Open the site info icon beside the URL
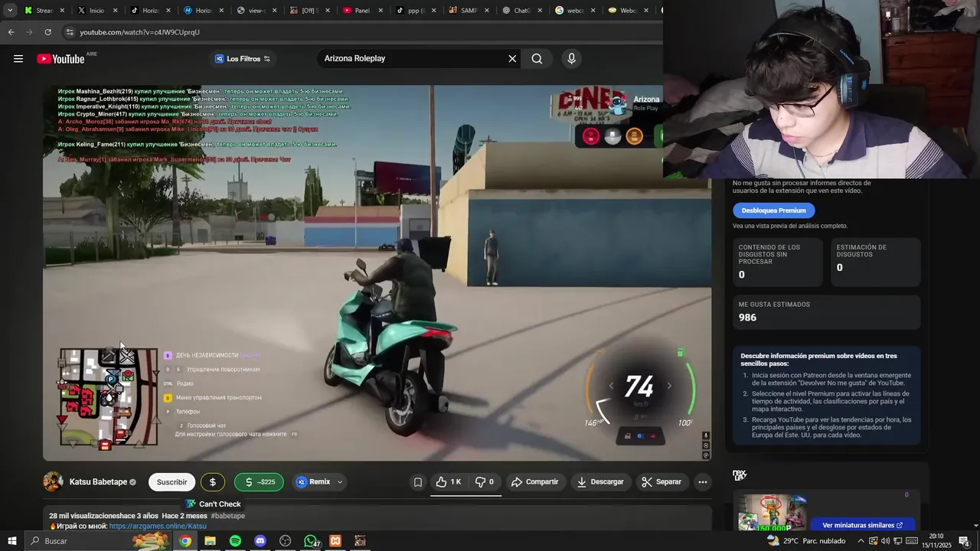 tap(70, 32)
